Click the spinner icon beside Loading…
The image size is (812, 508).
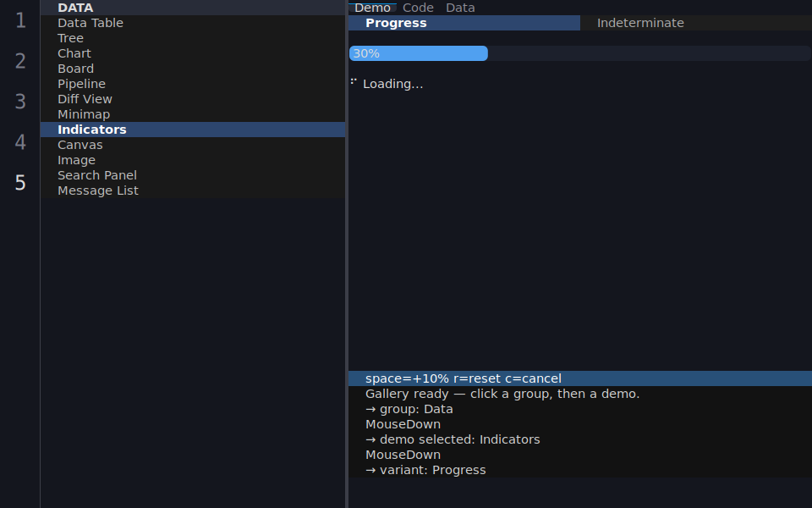coord(354,81)
